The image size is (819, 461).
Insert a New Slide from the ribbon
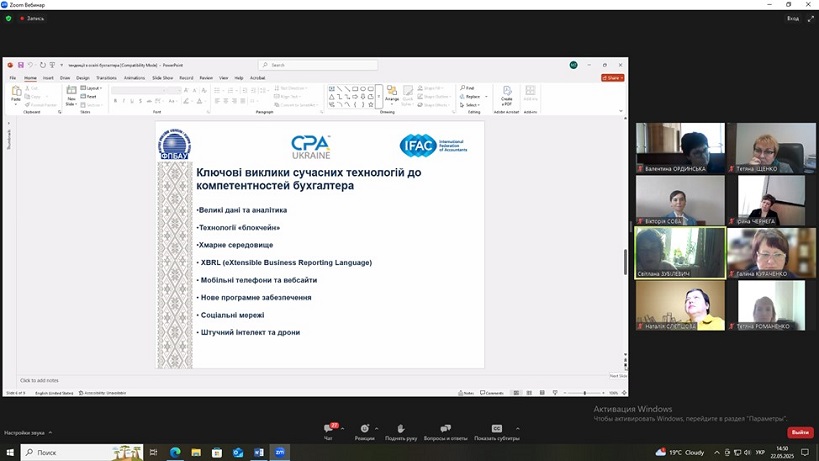click(x=71, y=96)
